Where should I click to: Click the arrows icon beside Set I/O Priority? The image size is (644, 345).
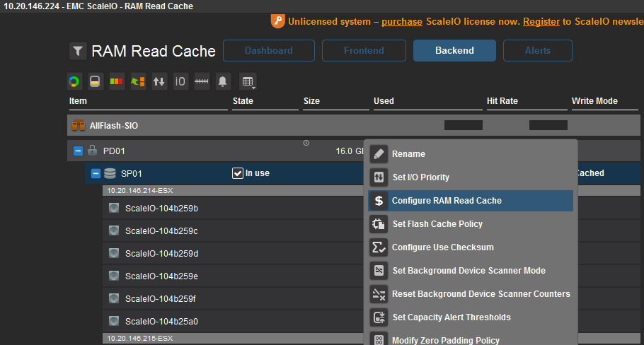(x=379, y=177)
